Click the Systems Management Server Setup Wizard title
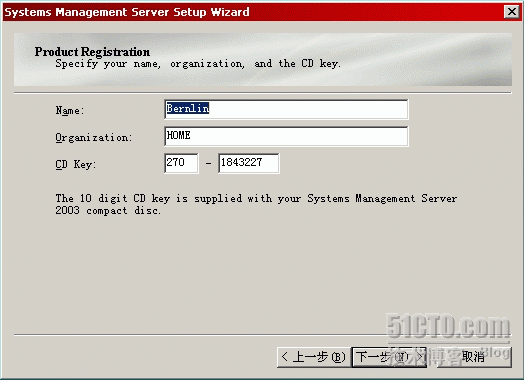The width and height of the screenshot is (524, 380). pos(127,12)
